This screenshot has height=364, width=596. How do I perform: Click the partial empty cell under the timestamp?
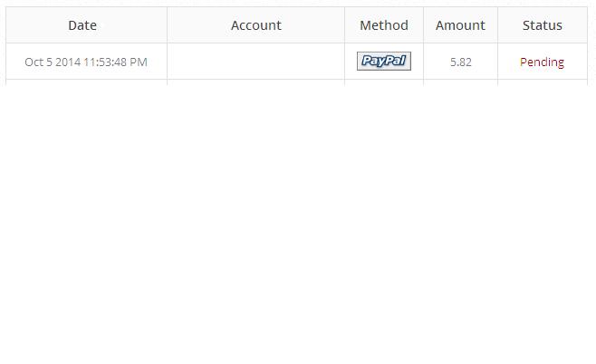[86, 82]
